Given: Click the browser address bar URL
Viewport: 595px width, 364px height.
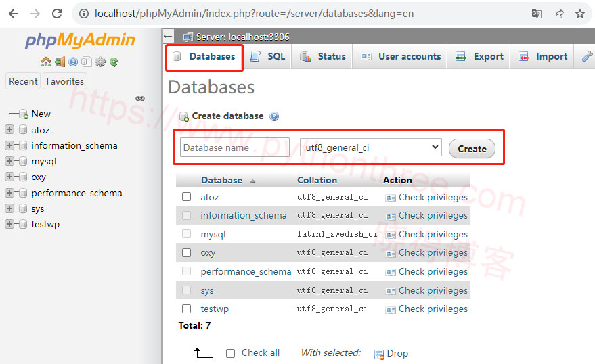Looking at the screenshot, I should click(254, 14).
